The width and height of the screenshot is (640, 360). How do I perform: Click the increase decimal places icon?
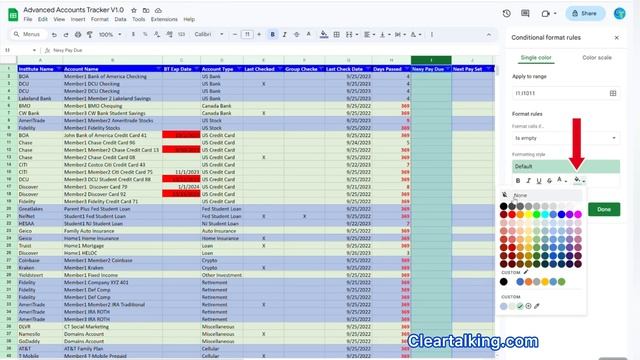169,35
